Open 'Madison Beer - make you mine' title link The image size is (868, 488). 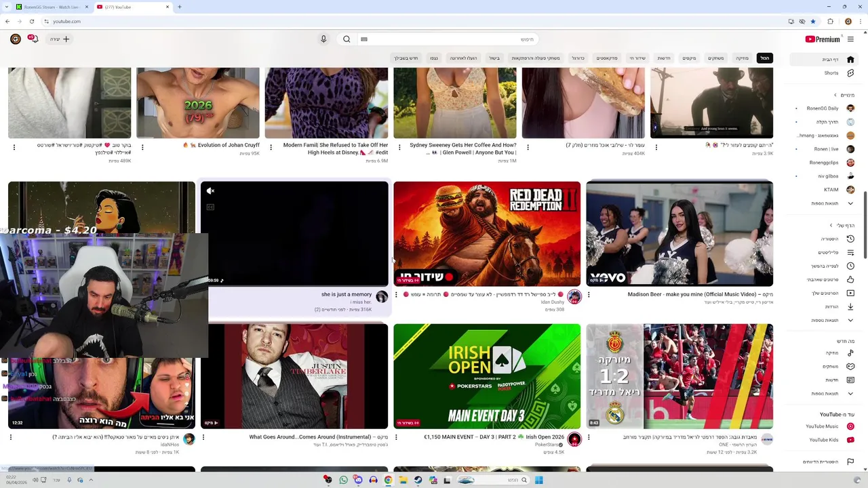click(700, 294)
